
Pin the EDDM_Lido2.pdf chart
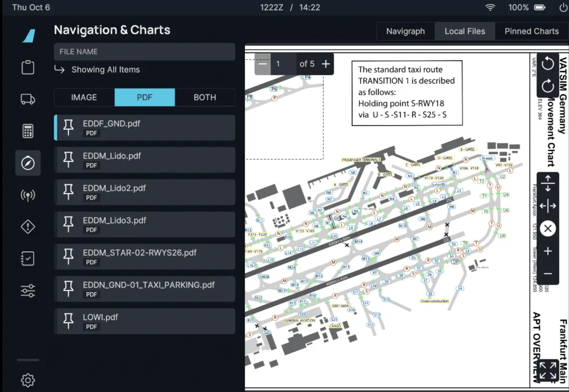tap(68, 192)
